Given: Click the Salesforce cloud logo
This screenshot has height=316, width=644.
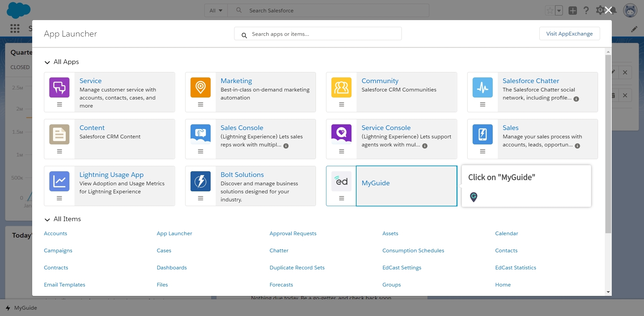Looking at the screenshot, I should click(18, 10).
